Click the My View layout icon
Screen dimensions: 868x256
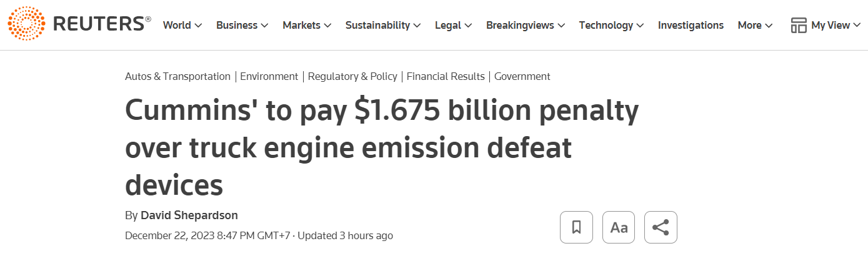click(799, 25)
